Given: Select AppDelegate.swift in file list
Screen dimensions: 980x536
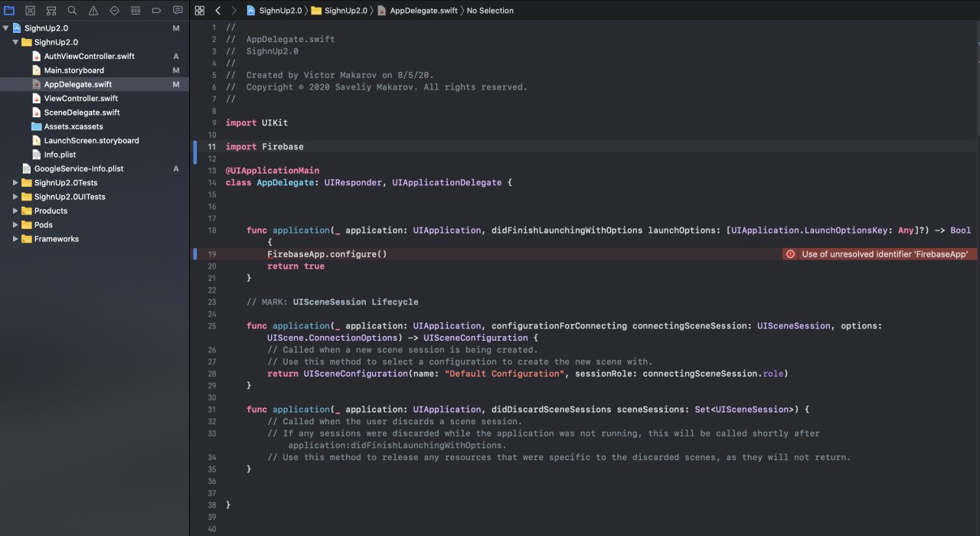Looking at the screenshot, I should click(94, 84).
